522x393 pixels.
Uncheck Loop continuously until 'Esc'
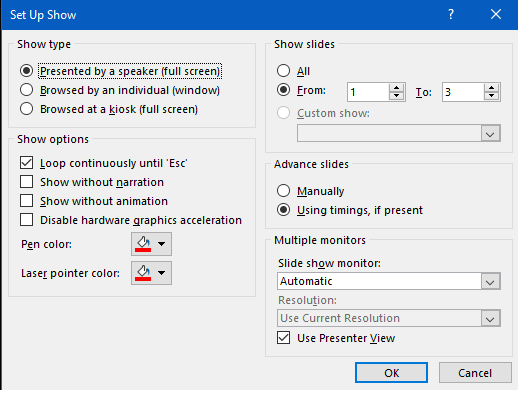(x=26, y=163)
